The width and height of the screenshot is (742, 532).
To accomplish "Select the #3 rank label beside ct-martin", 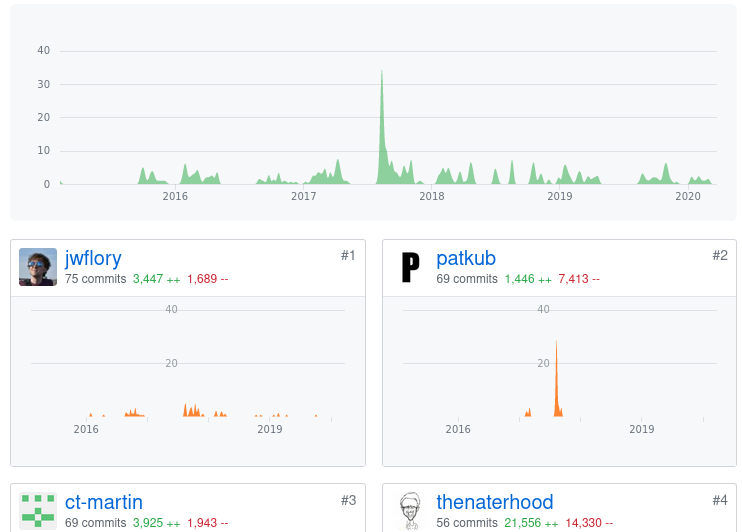I will tap(348, 499).
